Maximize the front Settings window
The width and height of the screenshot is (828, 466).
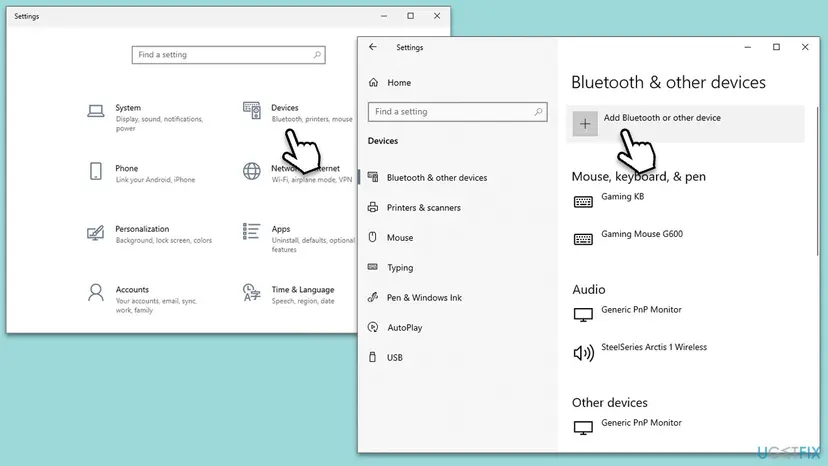pos(776,47)
